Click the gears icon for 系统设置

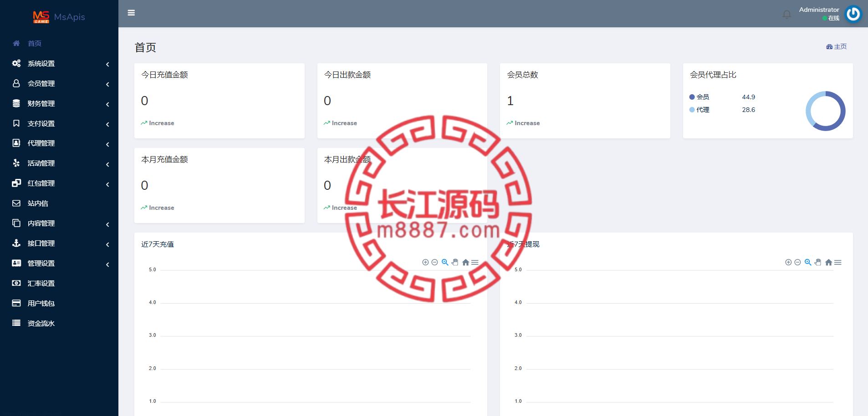(x=16, y=63)
